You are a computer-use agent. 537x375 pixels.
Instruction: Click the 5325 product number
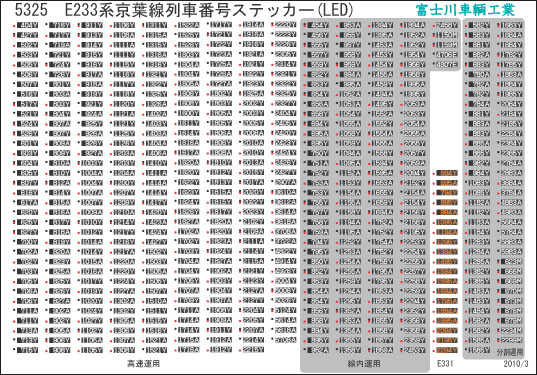click(x=31, y=10)
